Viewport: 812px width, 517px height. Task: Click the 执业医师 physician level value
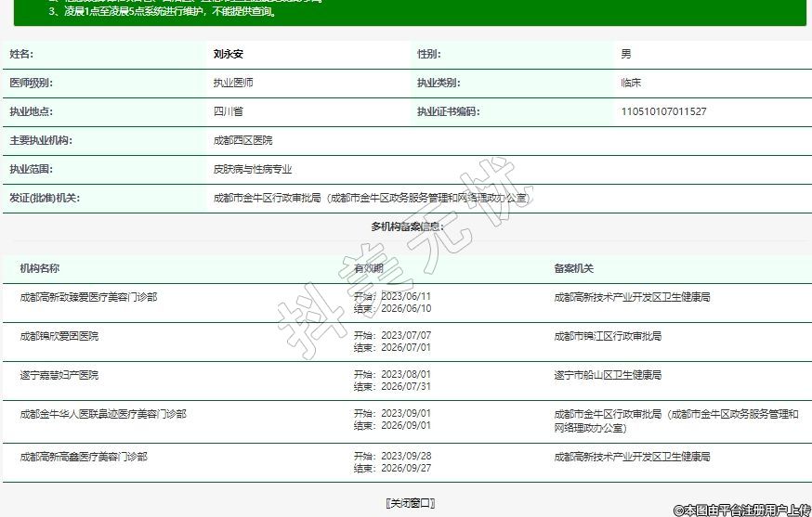[233, 83]
